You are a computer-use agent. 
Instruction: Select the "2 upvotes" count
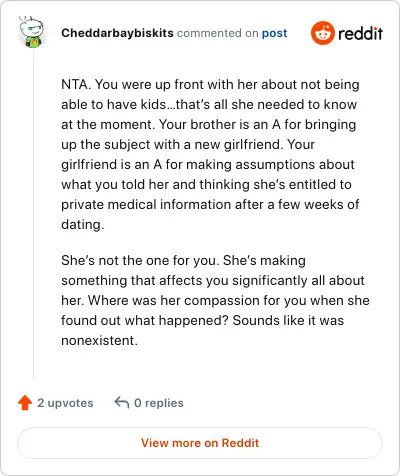click(65, 403)
